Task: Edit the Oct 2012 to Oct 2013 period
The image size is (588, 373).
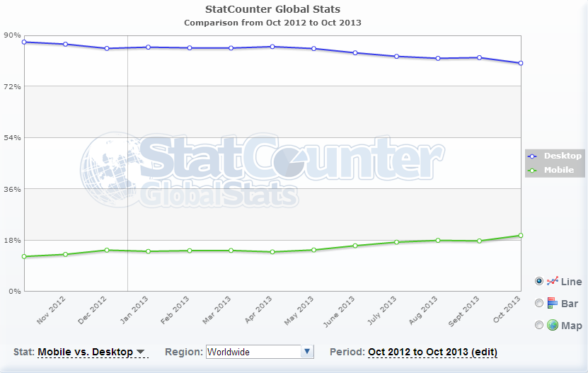Action: [432, 352]
